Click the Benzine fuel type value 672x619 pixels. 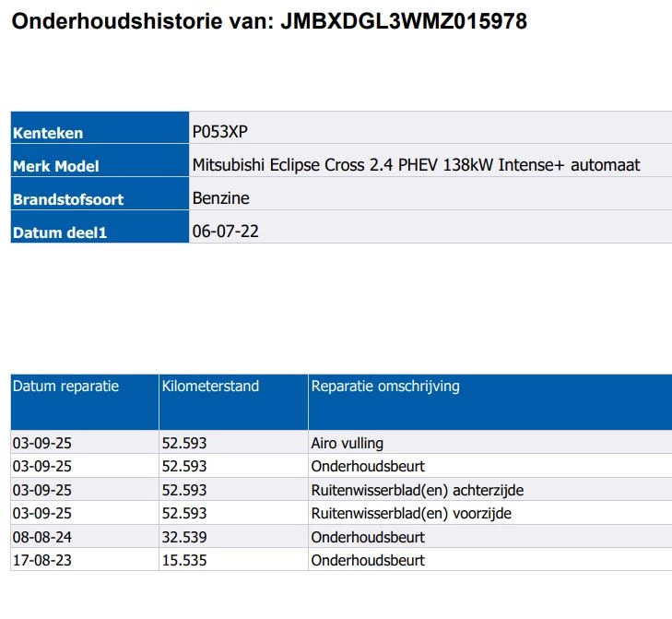(220, 198)
